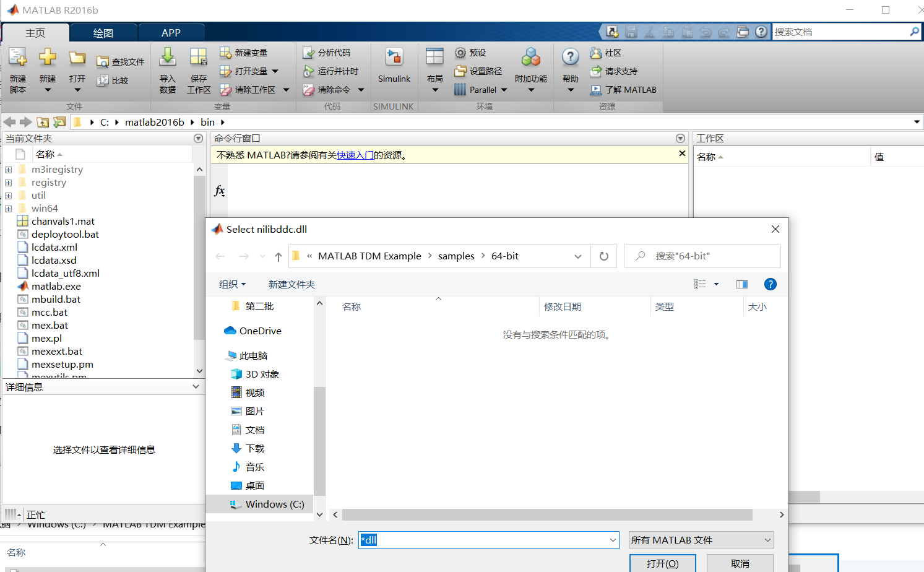The height and width of the screenshot is (572, 924).
Task: Select 下载 (Downloads) in the dialog sidebar
Action: (248, 448)
